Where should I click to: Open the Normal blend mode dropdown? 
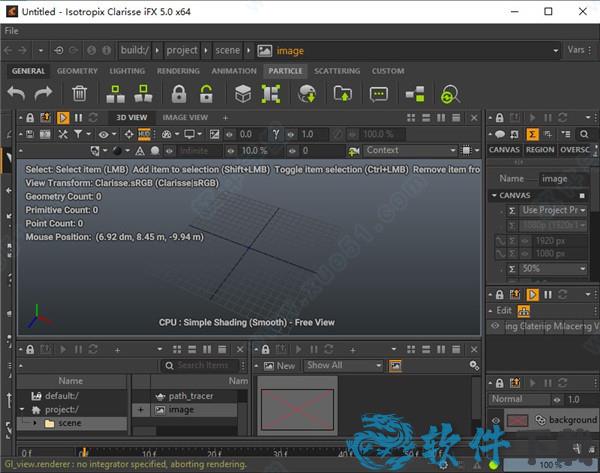tap(518, 400)
